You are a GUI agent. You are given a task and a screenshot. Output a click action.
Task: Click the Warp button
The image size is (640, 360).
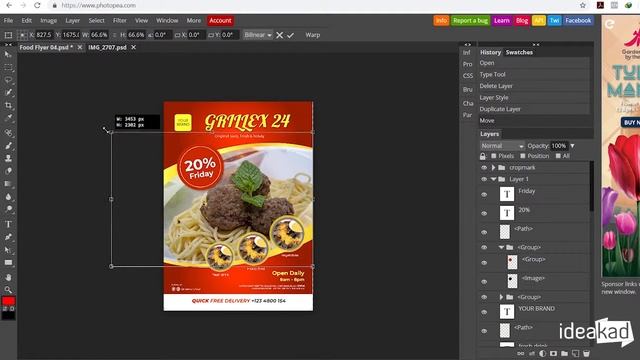point(313,35)
